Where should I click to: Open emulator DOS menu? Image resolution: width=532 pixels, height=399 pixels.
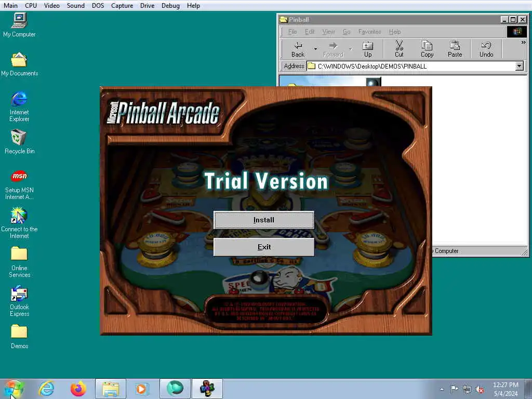(98, 5)
